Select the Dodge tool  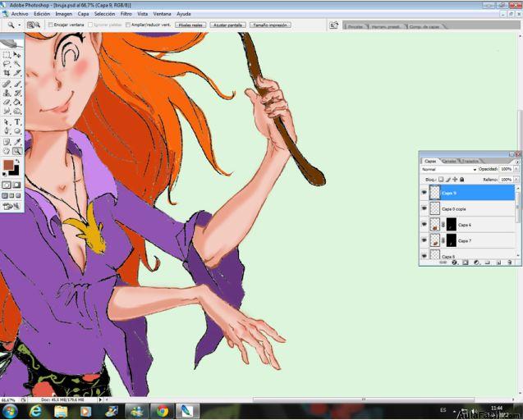tap(17, 111)
